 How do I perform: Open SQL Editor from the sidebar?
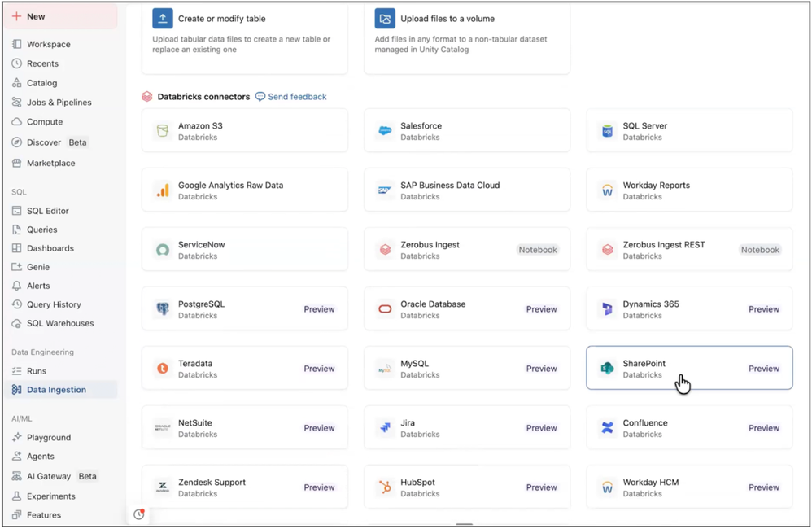coord(47,211)
